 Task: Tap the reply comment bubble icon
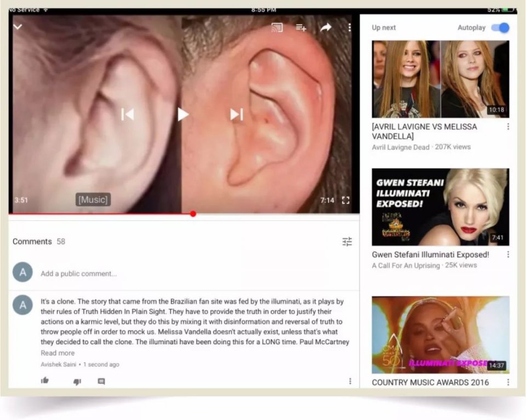pos(101,380)
